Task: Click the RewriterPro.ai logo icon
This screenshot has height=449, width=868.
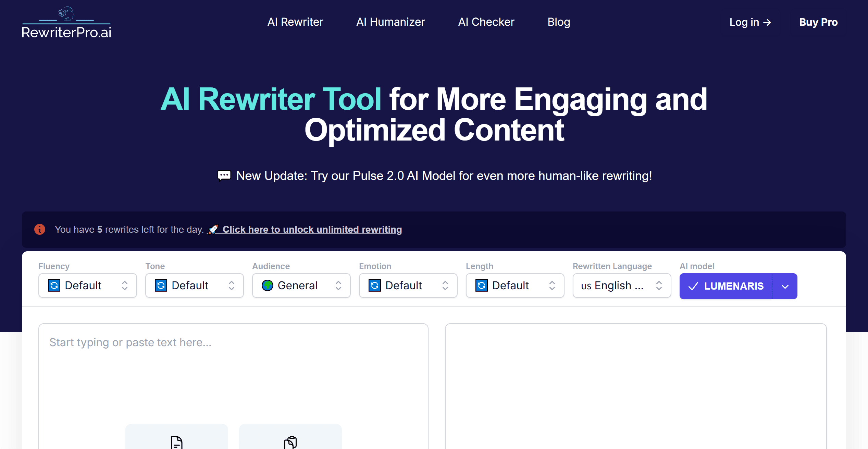Action: tap(66, 14)
